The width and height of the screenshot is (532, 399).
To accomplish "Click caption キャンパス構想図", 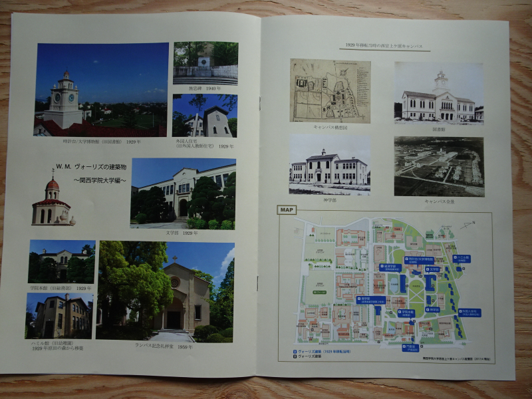I will click(330, 128).
